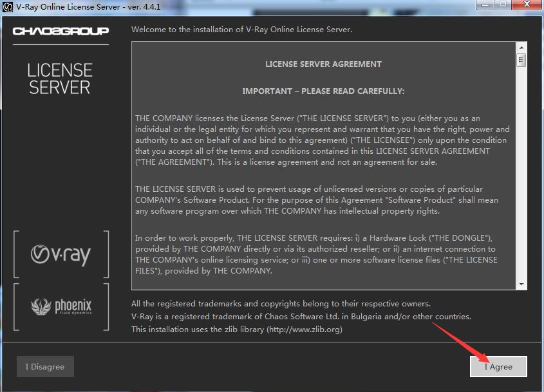The width and height of the screenshot is (544, 392).
Task: Click the zlib library URL text
Action: [306, 329]
